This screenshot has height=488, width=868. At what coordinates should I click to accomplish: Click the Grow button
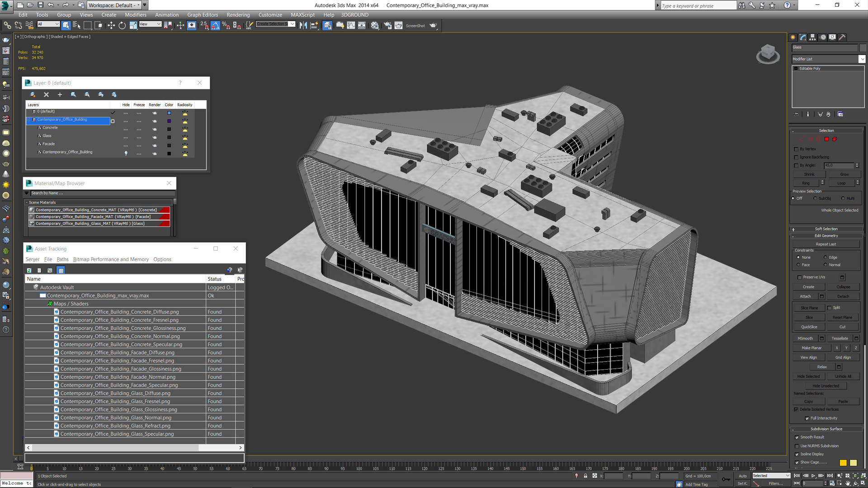point(844,174)
